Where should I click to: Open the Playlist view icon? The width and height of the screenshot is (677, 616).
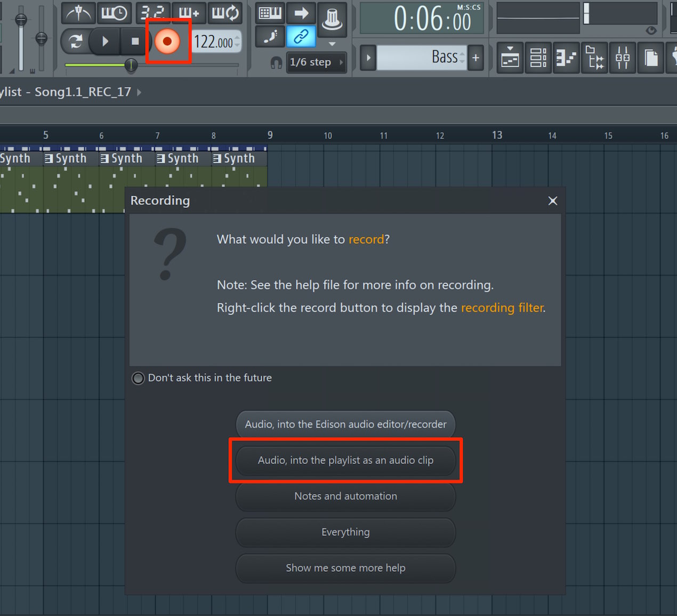tap(510, 58)
